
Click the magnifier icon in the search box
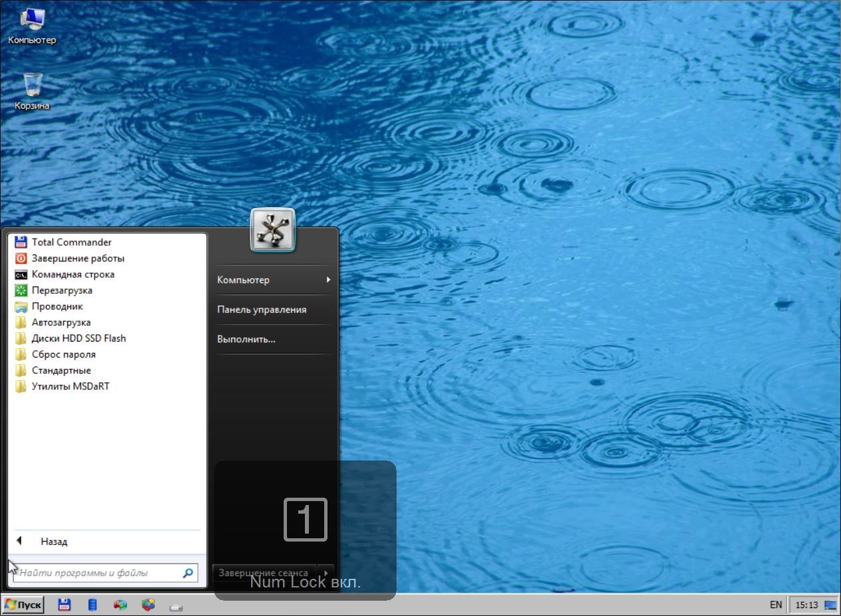click(188, 573)
